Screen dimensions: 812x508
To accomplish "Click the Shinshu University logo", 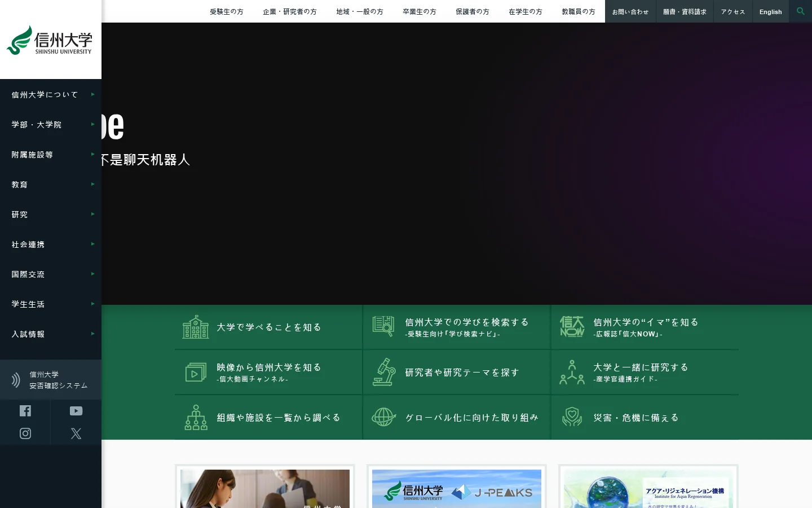I will (50, 40).
